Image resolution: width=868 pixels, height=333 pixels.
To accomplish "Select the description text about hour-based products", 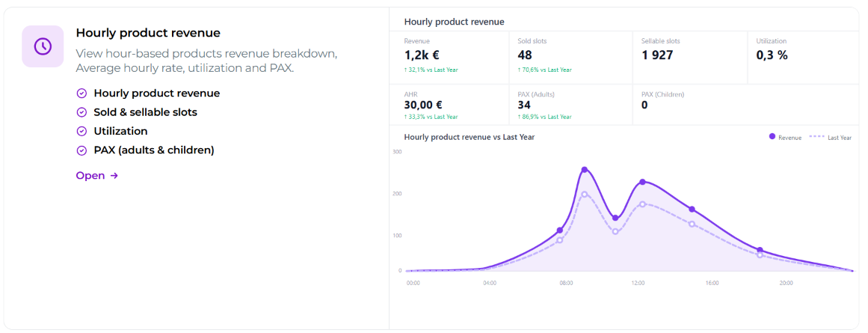I will click(206, 61).
